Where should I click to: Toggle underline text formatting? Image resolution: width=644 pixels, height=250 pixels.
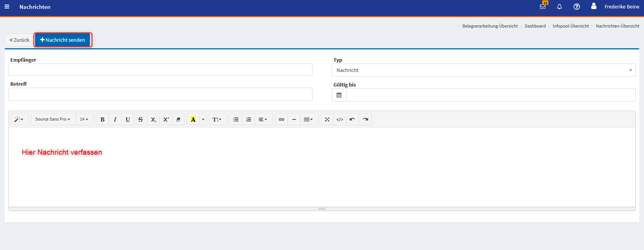[128, 119]
